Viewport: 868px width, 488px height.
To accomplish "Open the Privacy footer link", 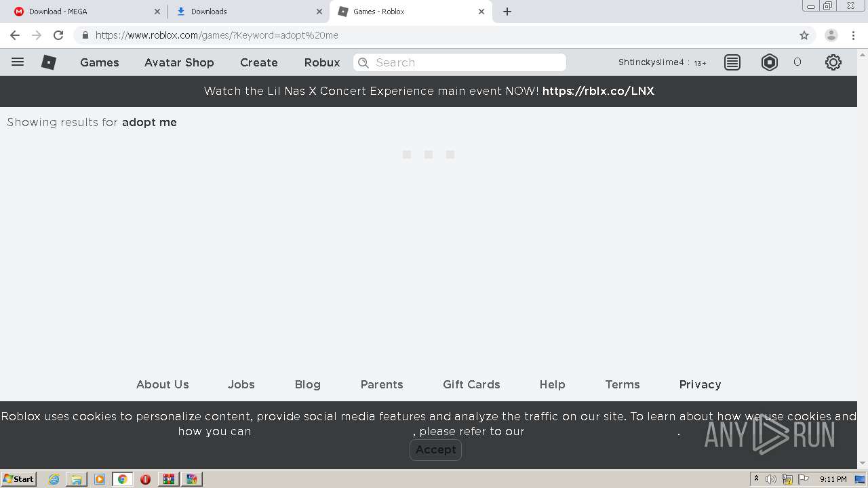I will click(700, 384).
